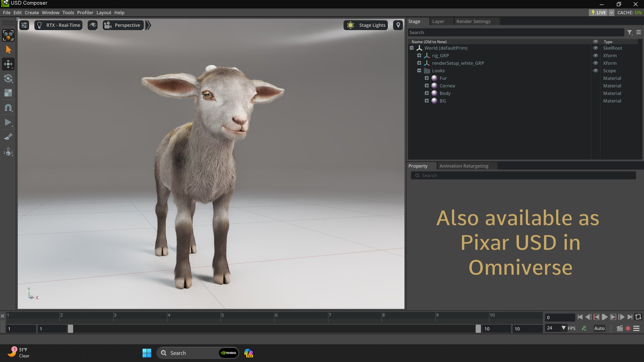Expand the Fur material
Viewport: 644px width, 362px height.
[x=427, y=78]
